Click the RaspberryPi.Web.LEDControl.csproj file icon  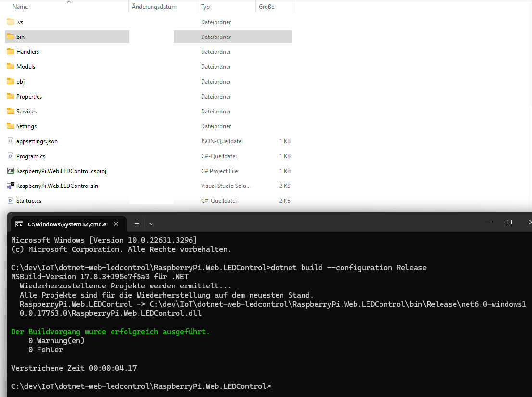[11, 171]
